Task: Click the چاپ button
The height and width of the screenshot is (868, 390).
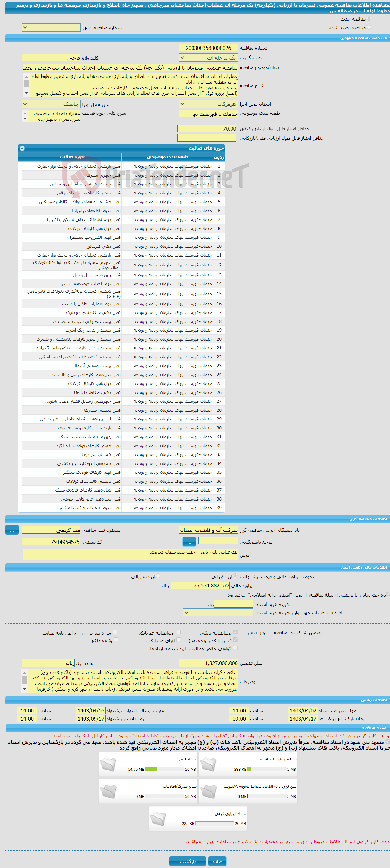Action: click(x=217, y=861)
